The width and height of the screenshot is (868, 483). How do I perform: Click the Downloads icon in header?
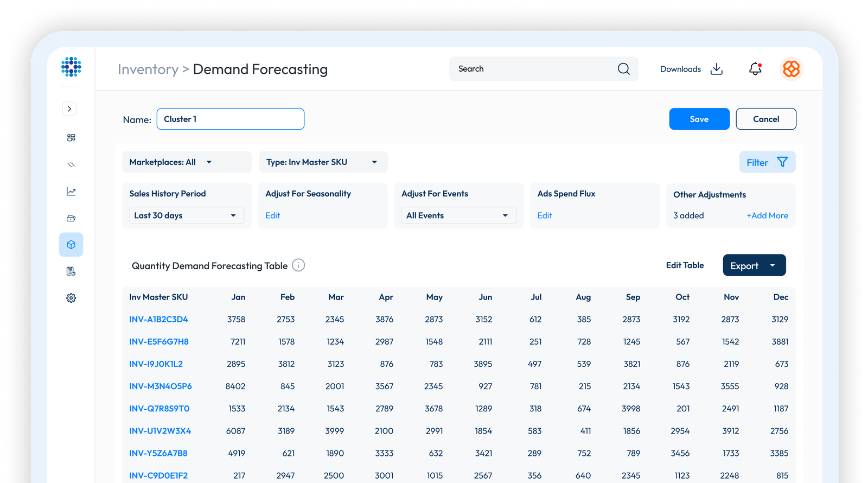(x=717, y=69)
